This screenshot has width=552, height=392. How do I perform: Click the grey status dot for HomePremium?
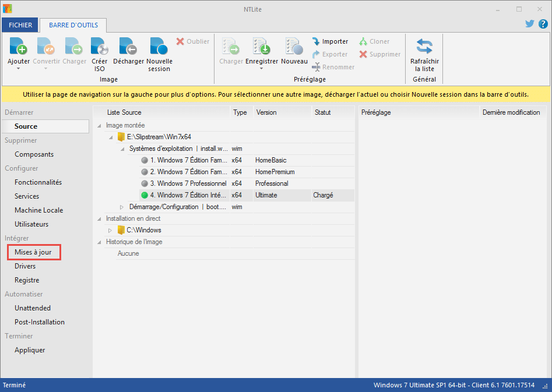(x=145, y=172)
